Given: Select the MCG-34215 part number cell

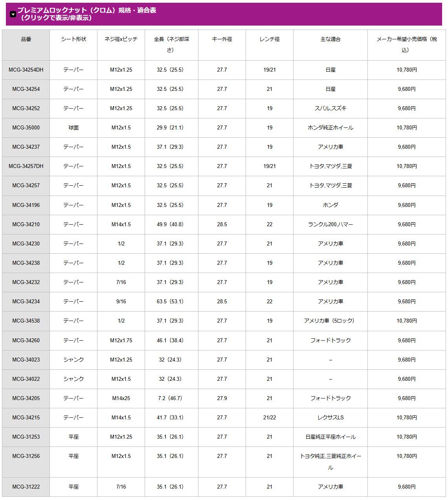Looking at the screenshot, I should click(26, 418).
